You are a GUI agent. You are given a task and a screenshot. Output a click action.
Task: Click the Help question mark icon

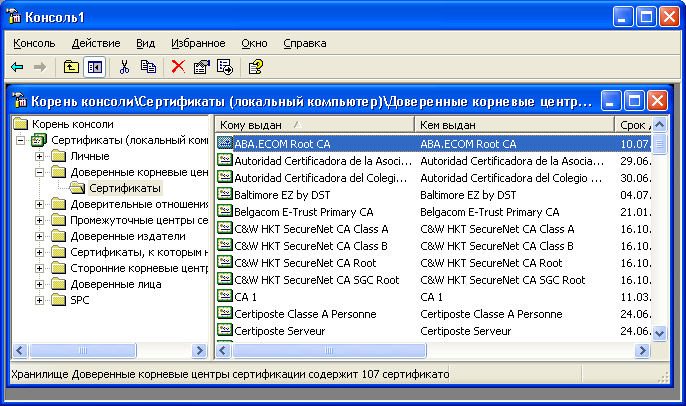(256, 67)
